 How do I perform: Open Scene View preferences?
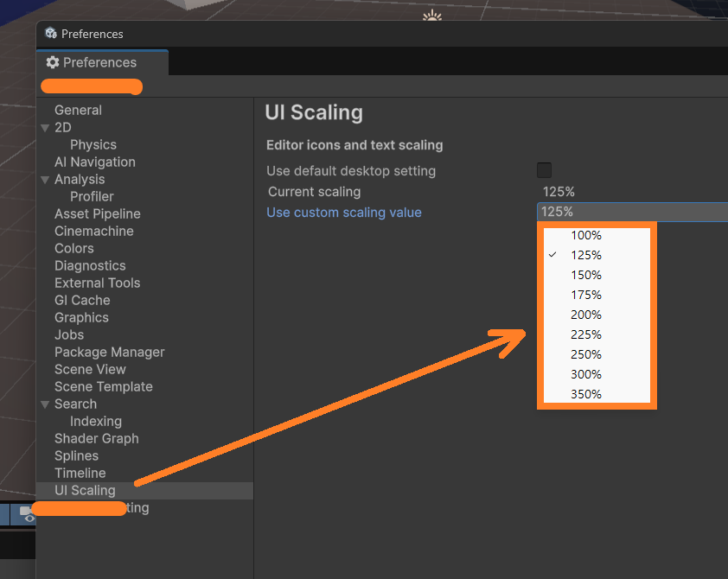[x=90, y=369]
